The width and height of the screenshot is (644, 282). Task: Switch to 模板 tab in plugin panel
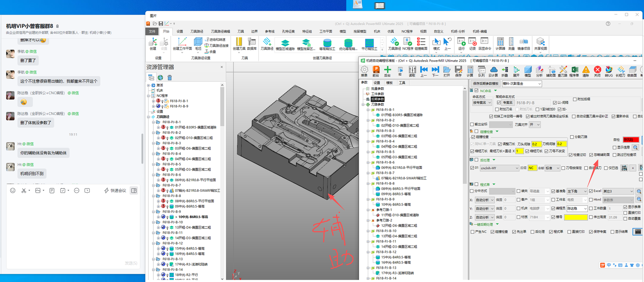[x=389, y=83]
